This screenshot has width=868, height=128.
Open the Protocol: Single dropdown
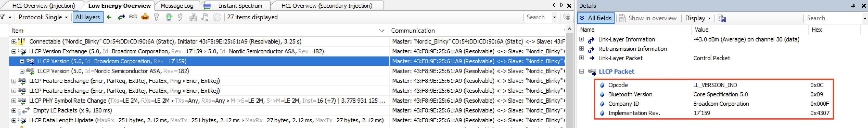43,17
